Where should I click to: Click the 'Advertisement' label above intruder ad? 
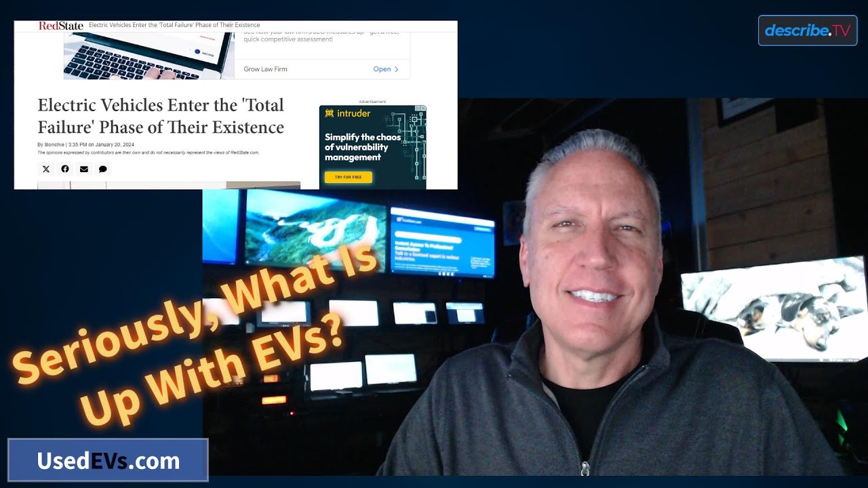(x=372, y=102)
